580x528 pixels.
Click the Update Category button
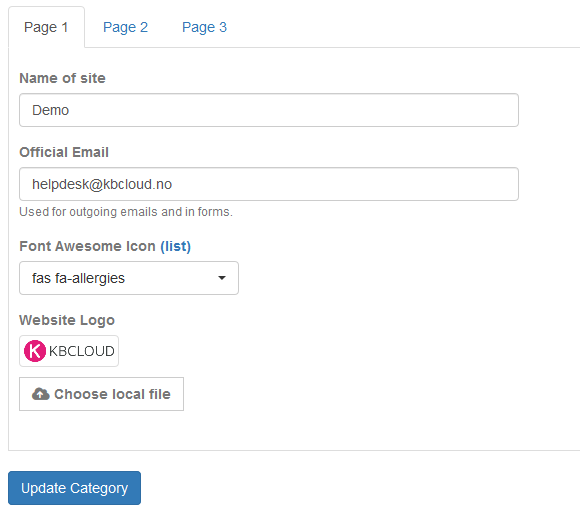(x=74, y=488)
